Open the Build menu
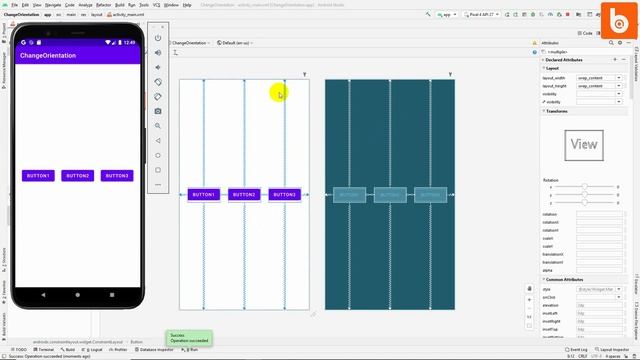Image resolution: width=640 pixels, height=360 pixels. pos(120,5)
